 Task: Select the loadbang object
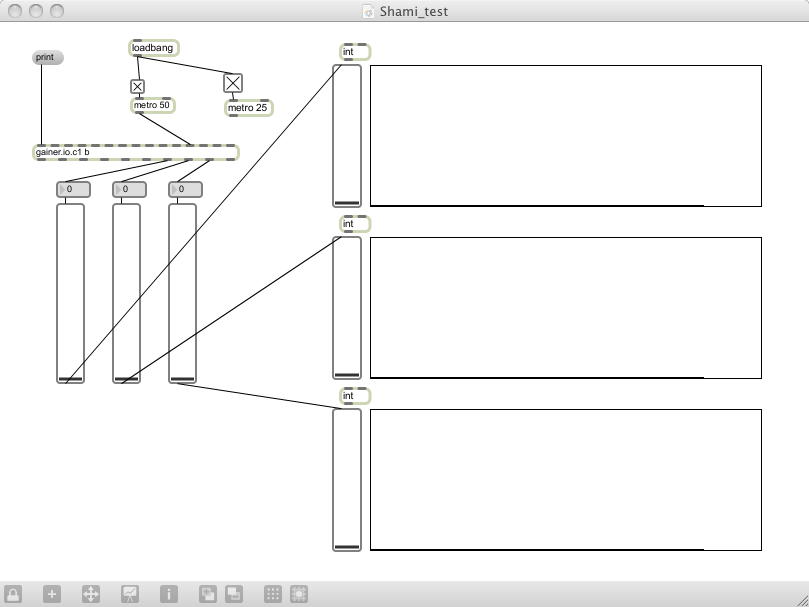(154, 48)
